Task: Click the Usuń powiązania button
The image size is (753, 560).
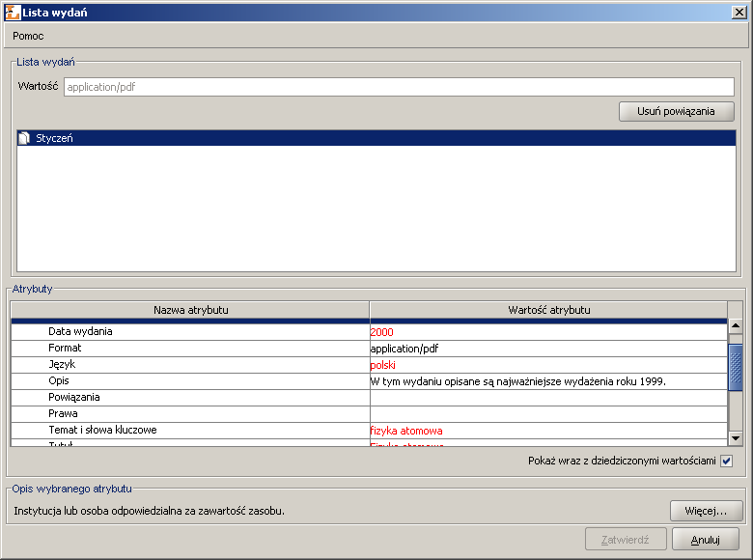Action: pos(676,111)
